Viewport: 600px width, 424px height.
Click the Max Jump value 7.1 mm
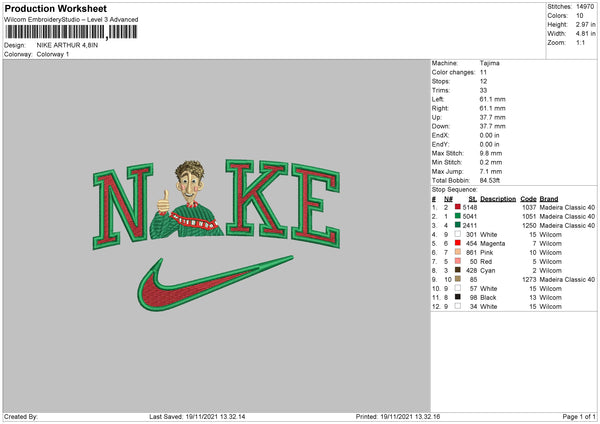pos(491,171)
